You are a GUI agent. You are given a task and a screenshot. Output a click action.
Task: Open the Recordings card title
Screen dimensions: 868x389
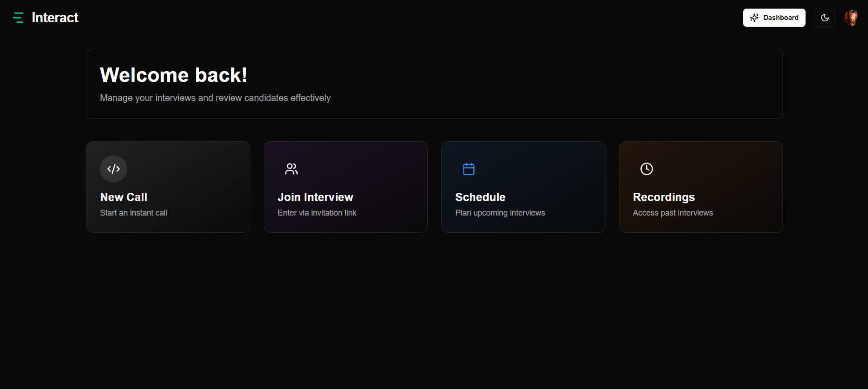(663, 197)
